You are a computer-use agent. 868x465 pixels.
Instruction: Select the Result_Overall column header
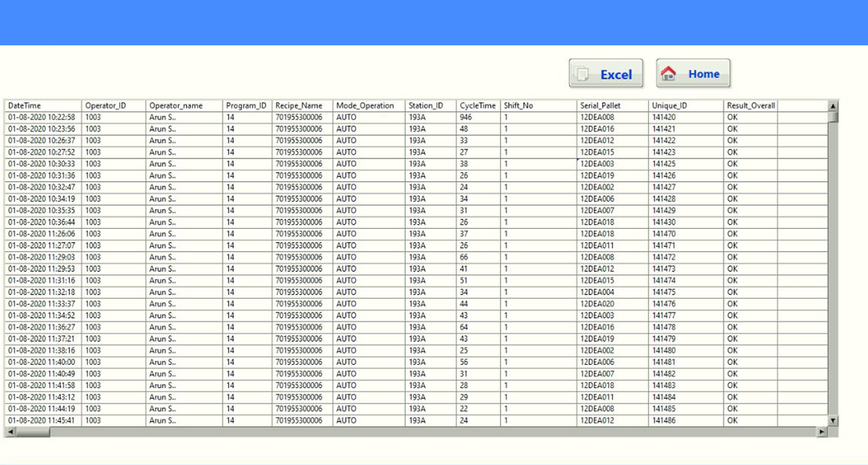point(751,105)
